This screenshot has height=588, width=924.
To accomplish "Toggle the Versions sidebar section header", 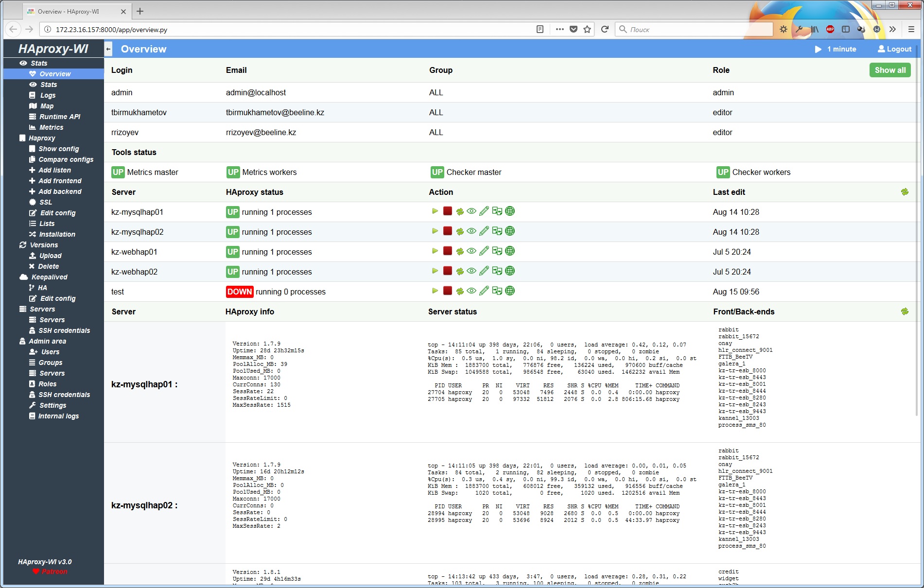I will click(x=38, y=245).
